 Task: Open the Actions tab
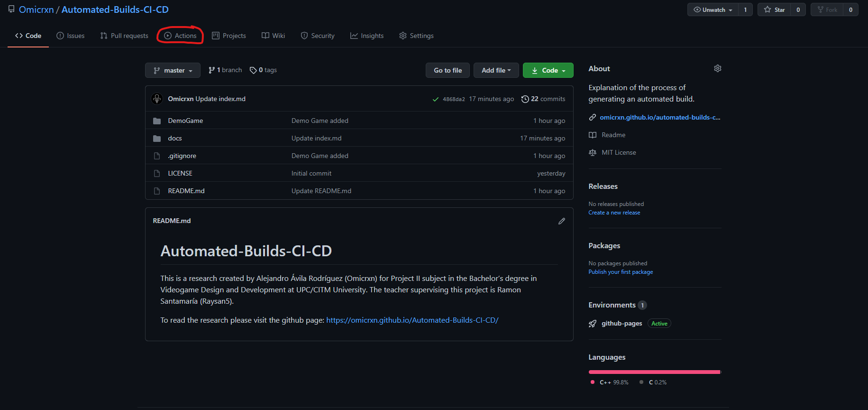click(180, 36)
